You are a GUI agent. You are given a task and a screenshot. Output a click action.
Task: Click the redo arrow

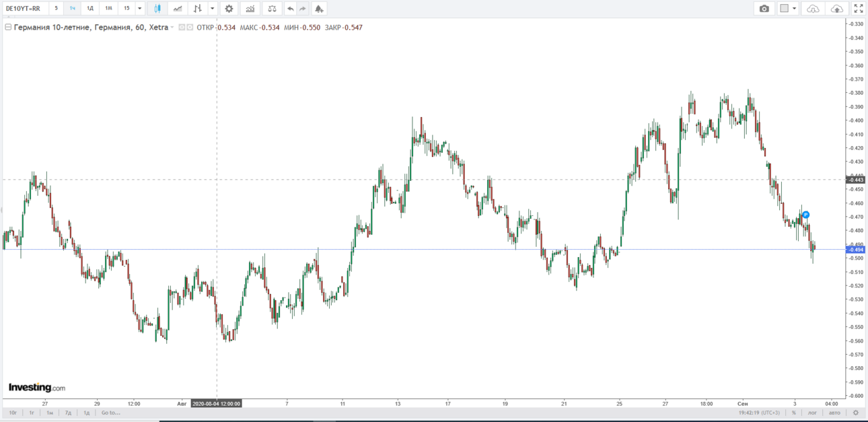point(302,9)
